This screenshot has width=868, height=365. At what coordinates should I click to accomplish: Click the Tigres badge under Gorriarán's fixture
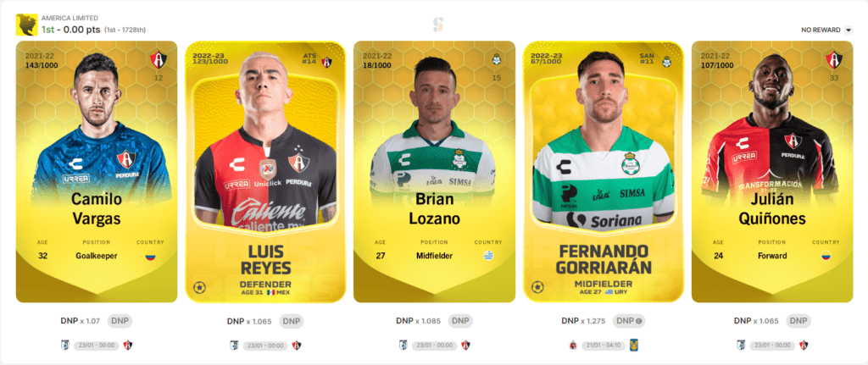click(x=634, y=345)
